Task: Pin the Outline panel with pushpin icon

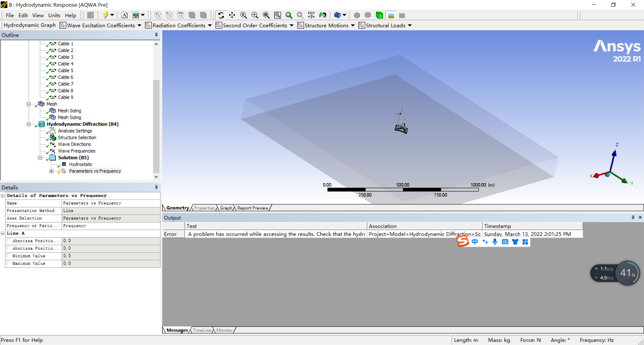Action: 156,35
